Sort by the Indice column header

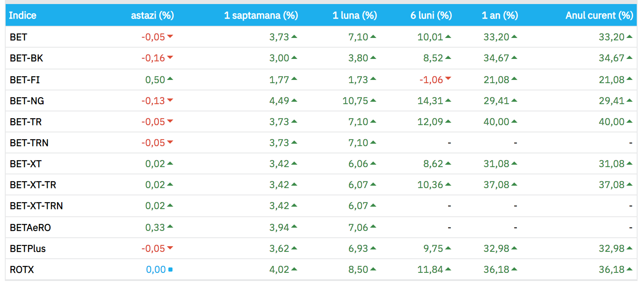point(23,15)
